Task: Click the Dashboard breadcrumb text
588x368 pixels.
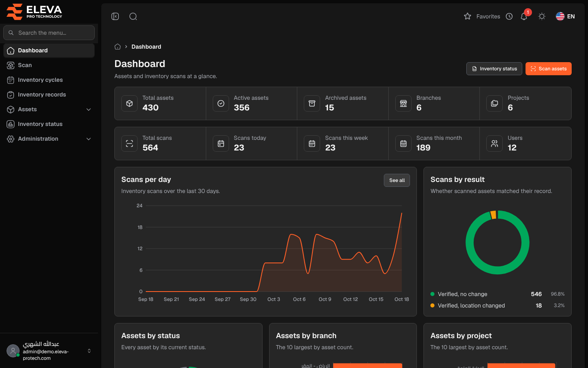Action: point(146,47)
